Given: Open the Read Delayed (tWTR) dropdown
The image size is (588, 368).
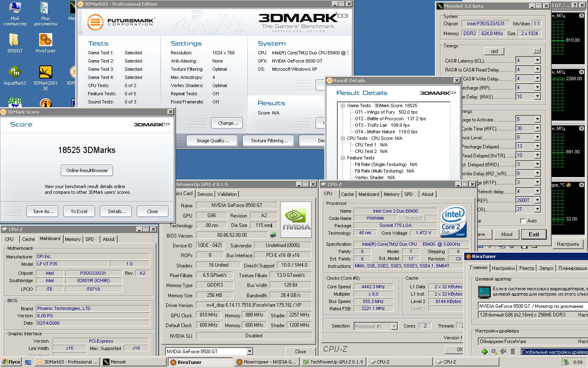Looking at the screenshot, I should pos(537,155).
